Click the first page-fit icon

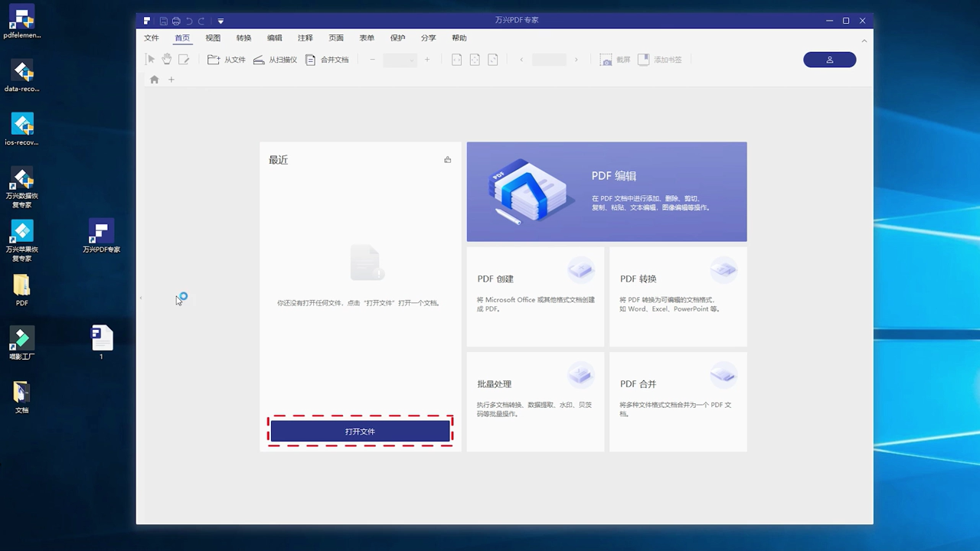coord(456,60)
